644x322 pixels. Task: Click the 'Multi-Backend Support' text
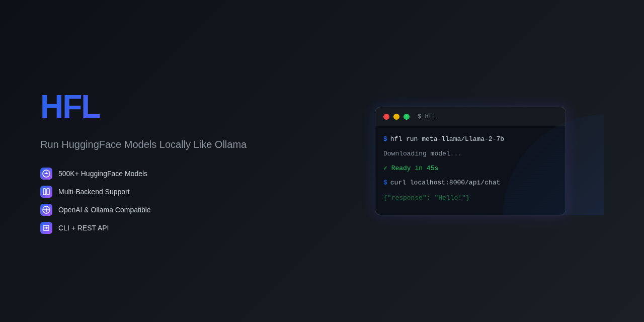pyautogui.click(x=94, y=192)
